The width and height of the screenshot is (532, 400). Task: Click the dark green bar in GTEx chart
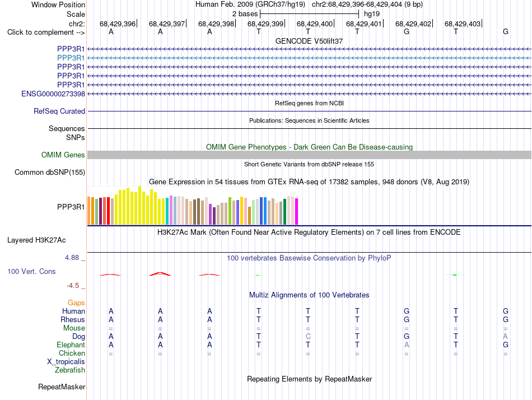tap(284, 212)
